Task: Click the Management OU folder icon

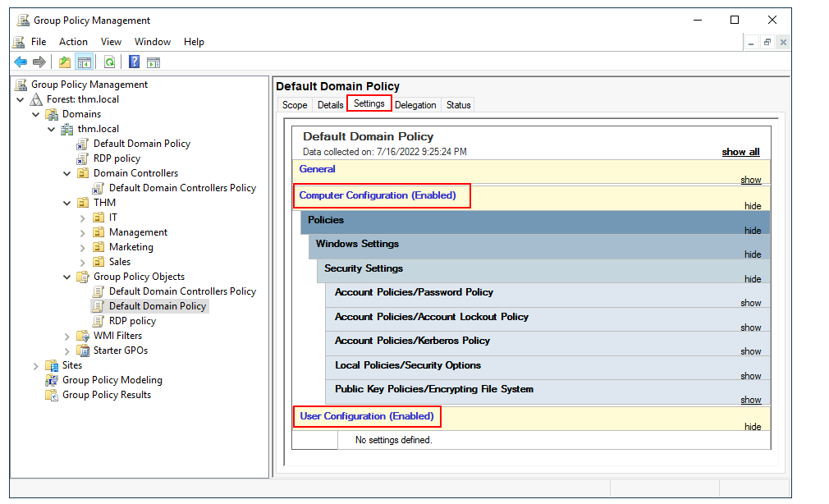Action: click(x=98, y=232)
